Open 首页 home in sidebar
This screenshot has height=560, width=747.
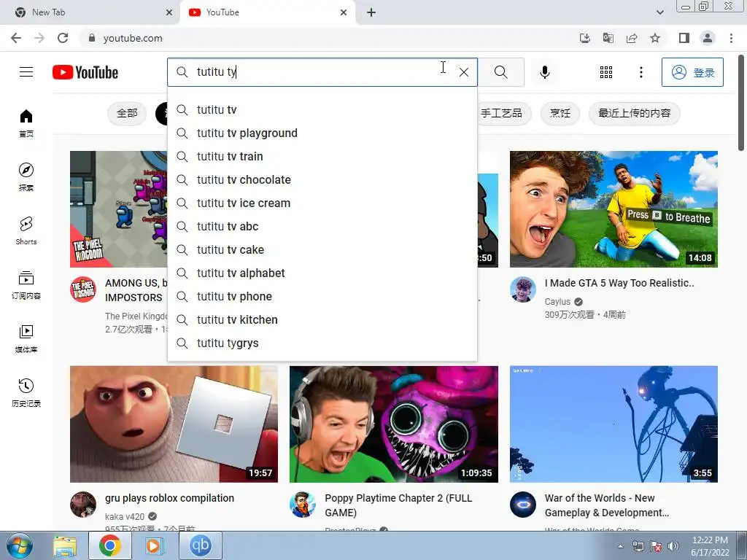click(x=26, y=122)
